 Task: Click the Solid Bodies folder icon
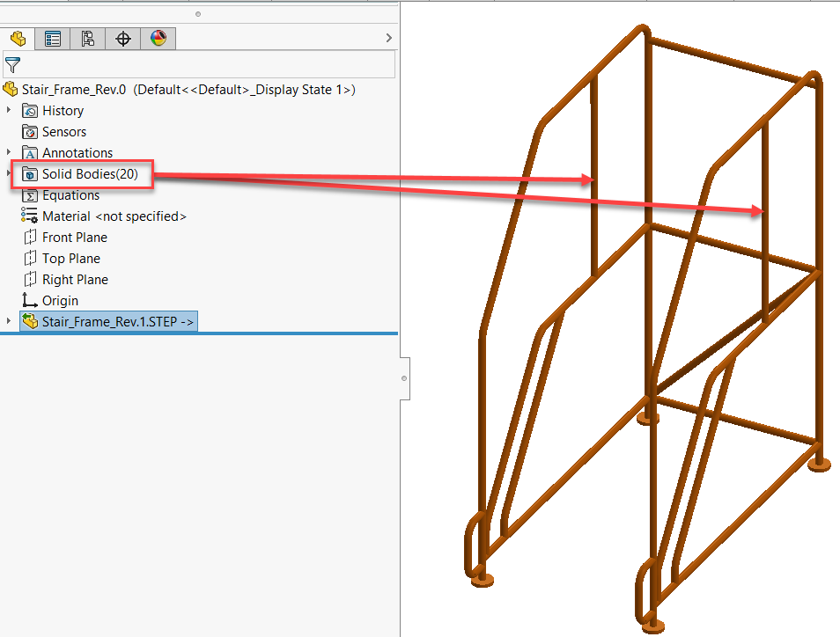click(30, 174)
